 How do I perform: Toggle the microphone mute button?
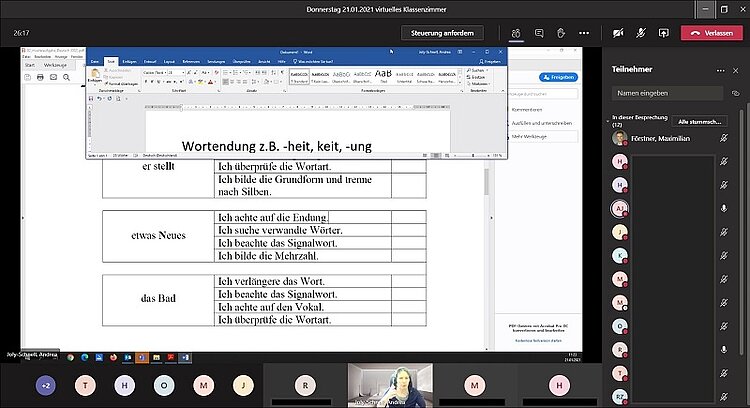(x=641, y=33)
